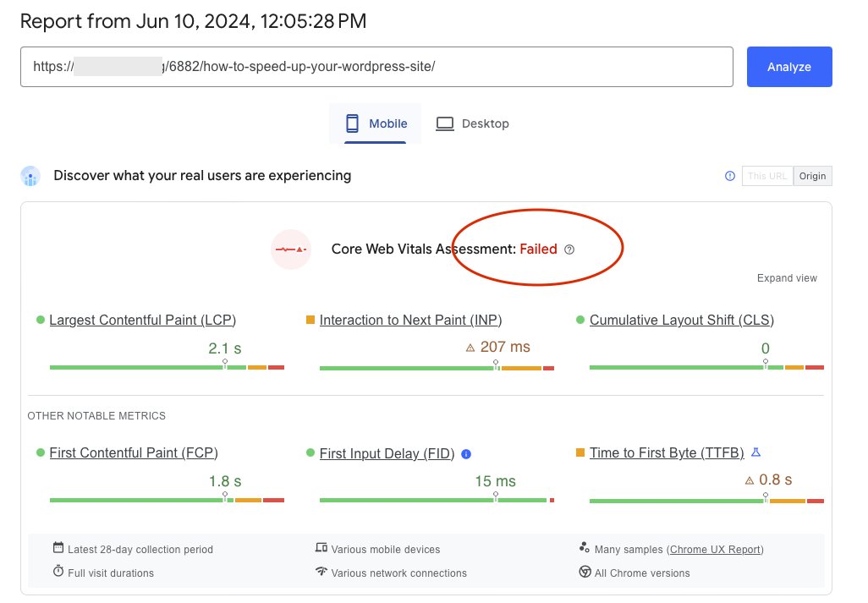Click the TTFB experimental flask icon
This screenshot has height=603, width=868.
coord(755,452)
